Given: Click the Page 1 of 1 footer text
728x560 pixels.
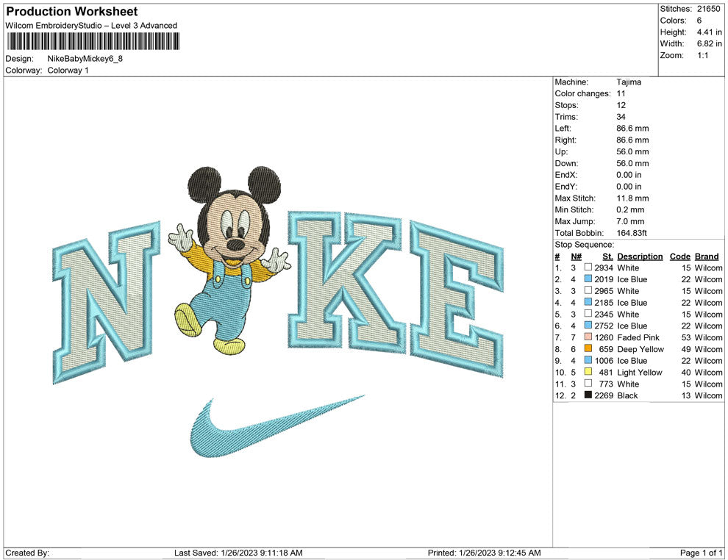Looking at the screenshot, I should pos(702,553).
